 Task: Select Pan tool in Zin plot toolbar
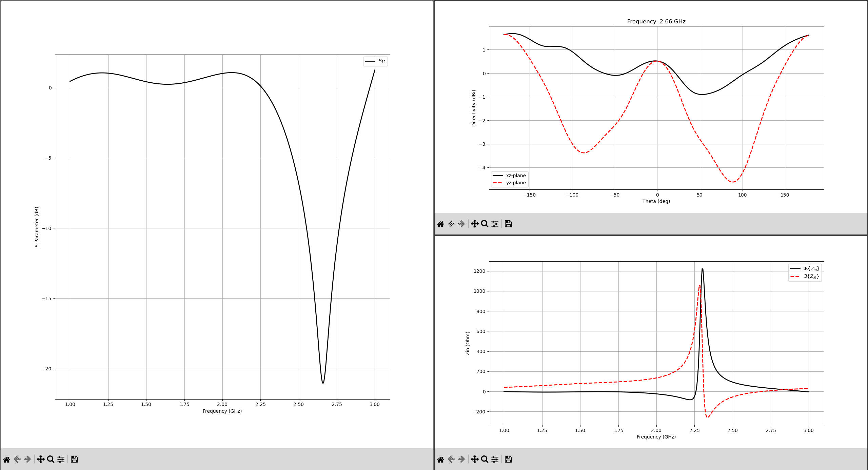[x=475, y=459]
